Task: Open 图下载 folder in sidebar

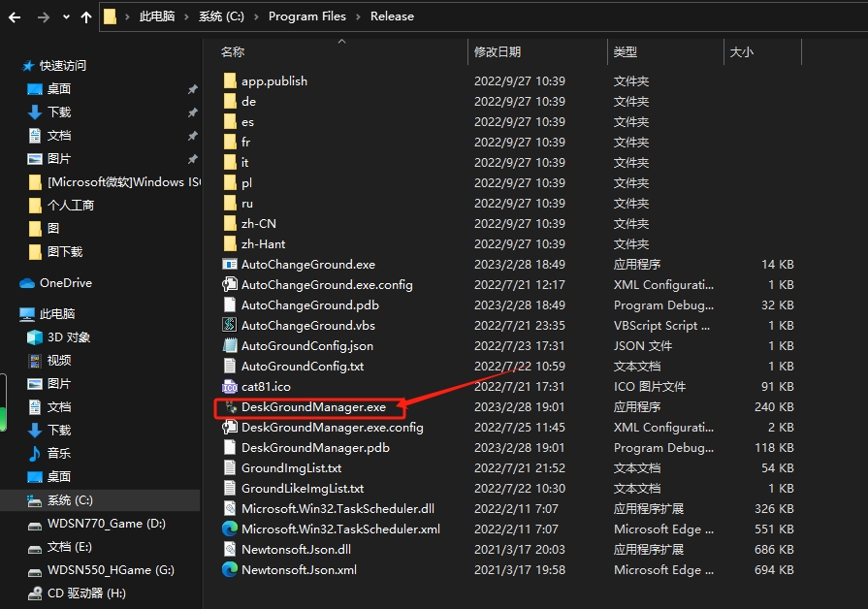Action: point(55,252)
